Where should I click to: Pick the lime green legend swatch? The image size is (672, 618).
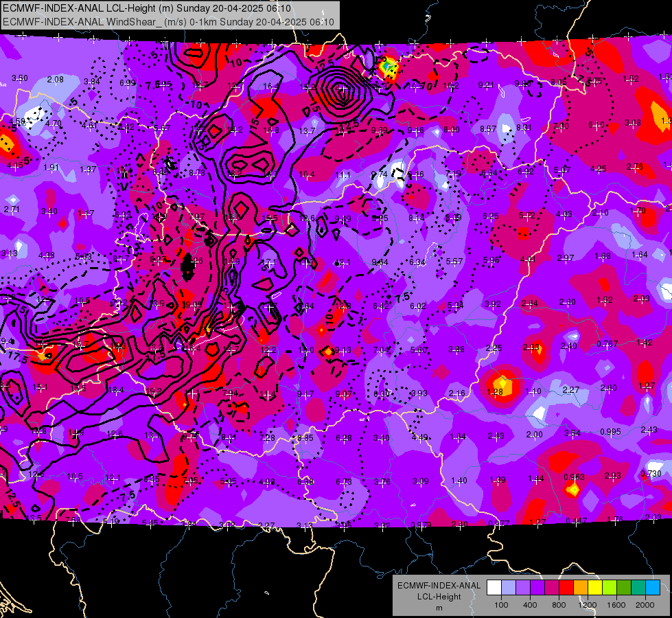pos(610,588)
